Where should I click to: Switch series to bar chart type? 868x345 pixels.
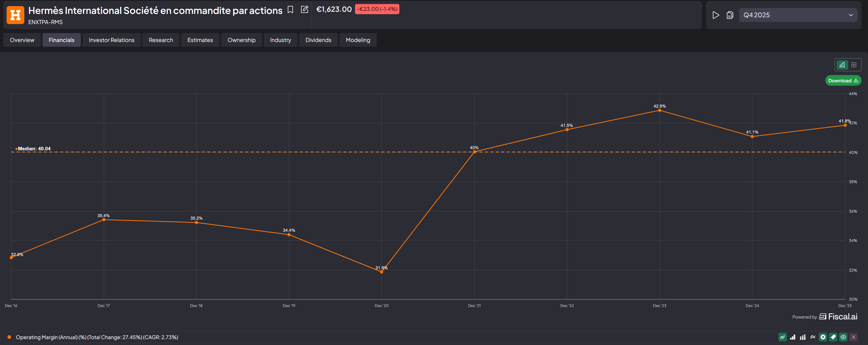pyautogui.click(x=793, y=337)
